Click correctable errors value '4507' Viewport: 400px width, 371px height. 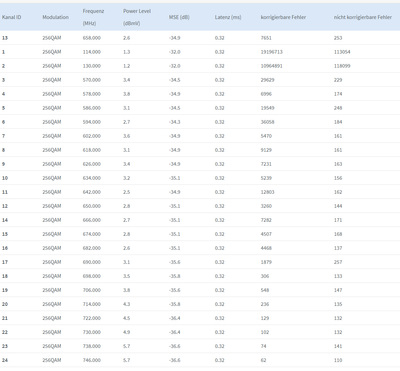266,234
